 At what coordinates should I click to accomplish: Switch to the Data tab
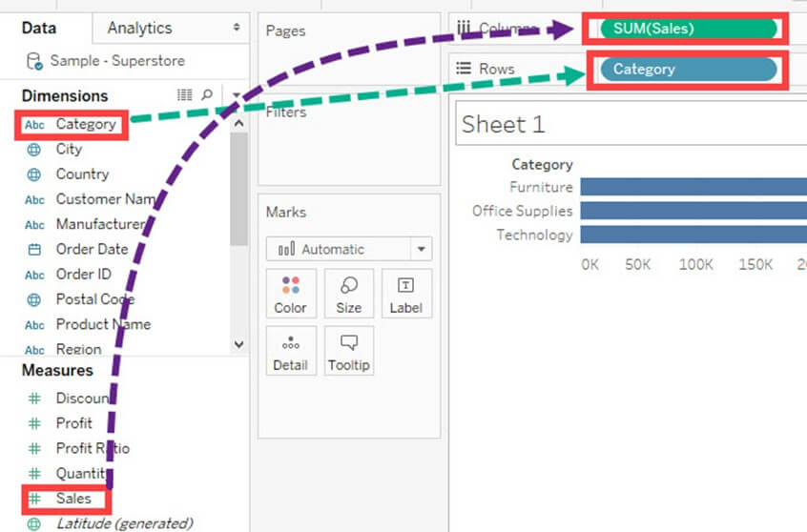coord(38,29)
